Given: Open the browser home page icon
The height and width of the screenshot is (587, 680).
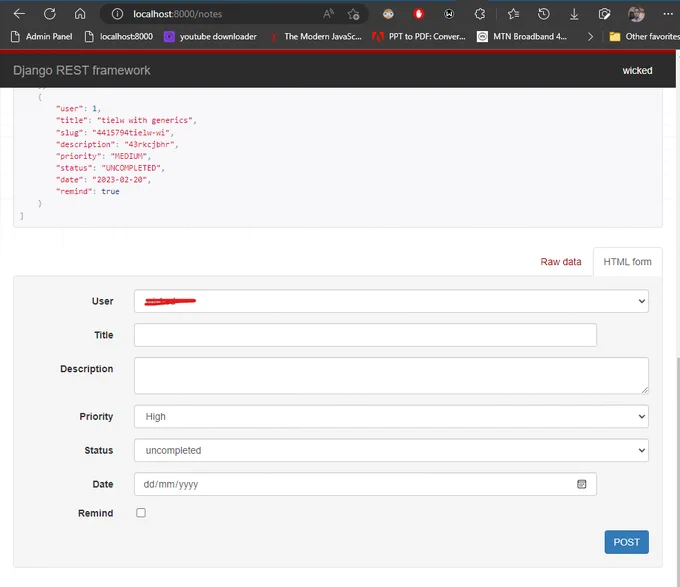Looking at the screenshot, I should [80, 14].
